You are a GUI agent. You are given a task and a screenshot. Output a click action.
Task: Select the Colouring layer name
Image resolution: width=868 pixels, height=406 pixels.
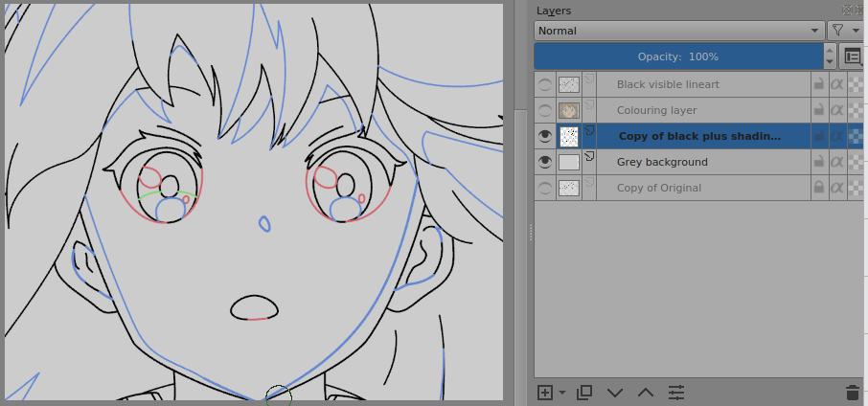[656, 111]
